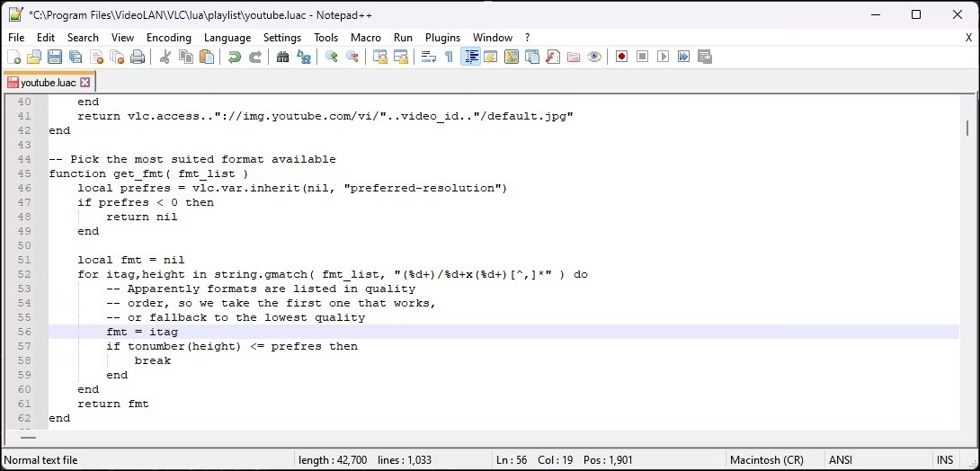
Task: Open the Plugins menu
Action: pyautogui.click(x=442, y=38)
